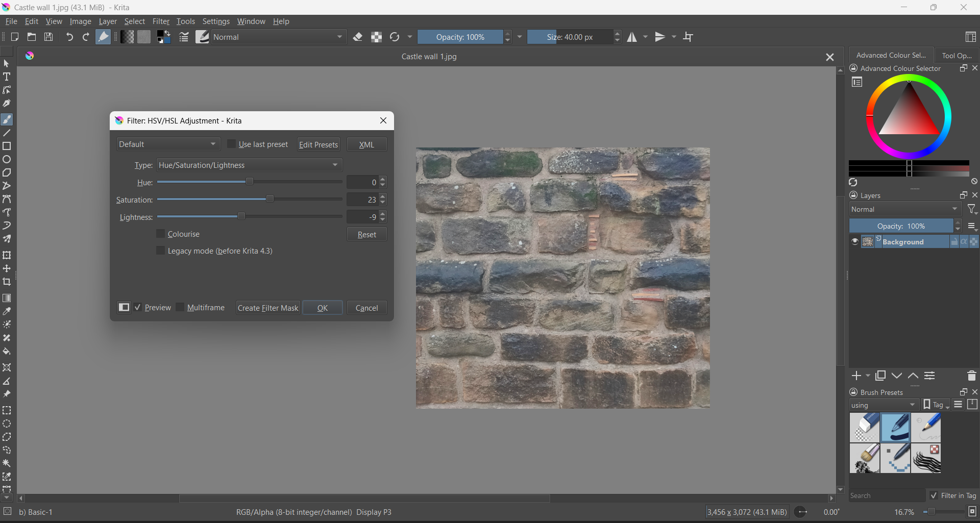The width and height of the screenshot is (980, 523).
Task: Open the layer blending mode Normal dropdown
Action: coord(905,210)
